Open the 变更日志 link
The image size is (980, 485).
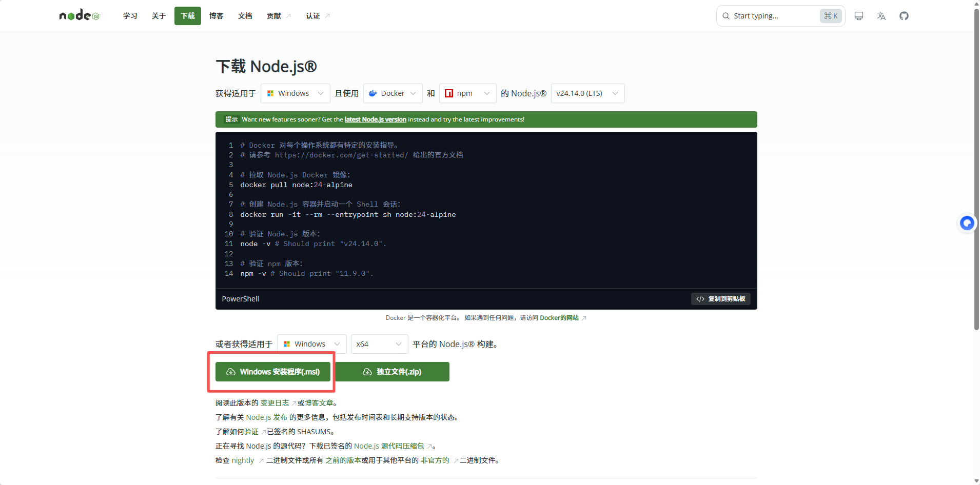275,403
